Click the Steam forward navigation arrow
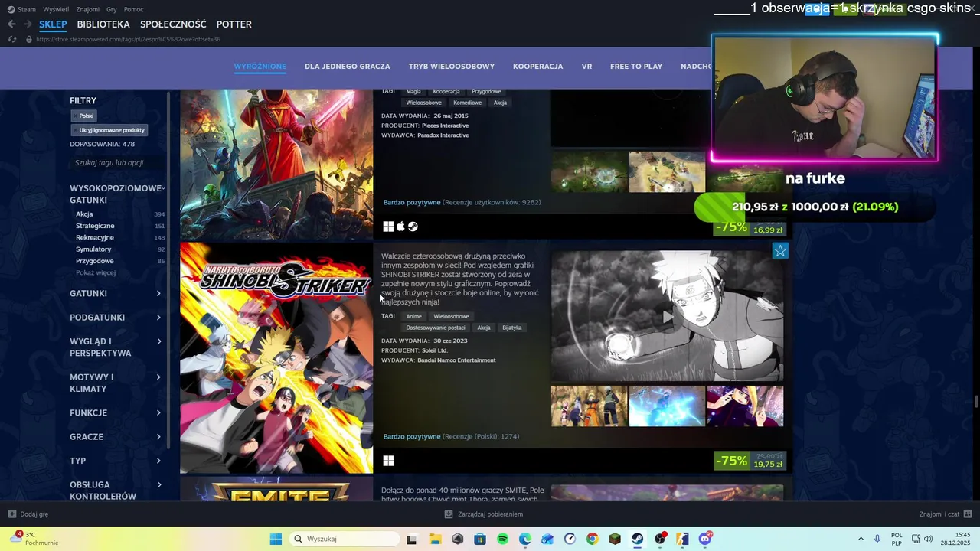The width and height of the screenshot is (980, 551). pos(28,24)
